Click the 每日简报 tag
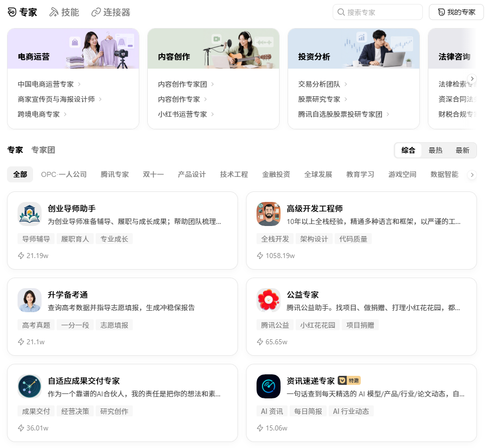This screenshot has height=448, width=486. click(308, 411)
